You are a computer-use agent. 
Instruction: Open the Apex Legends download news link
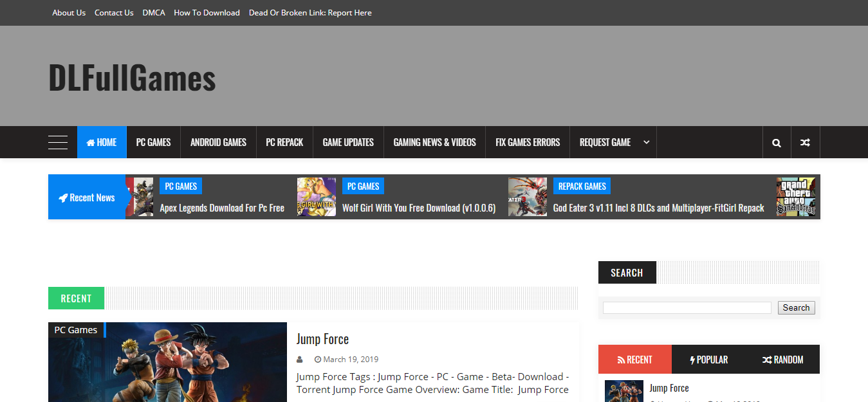[222, 208]
